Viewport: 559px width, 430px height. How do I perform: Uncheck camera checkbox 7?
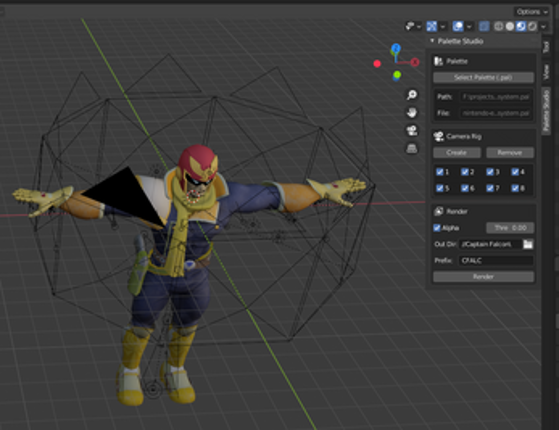click(x=490, y=188)
